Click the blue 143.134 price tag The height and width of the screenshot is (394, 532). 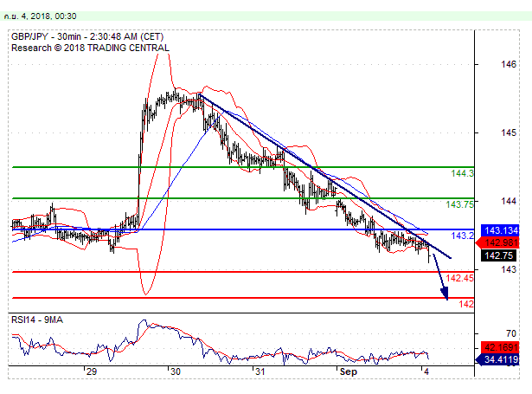[x=500, y=230]
